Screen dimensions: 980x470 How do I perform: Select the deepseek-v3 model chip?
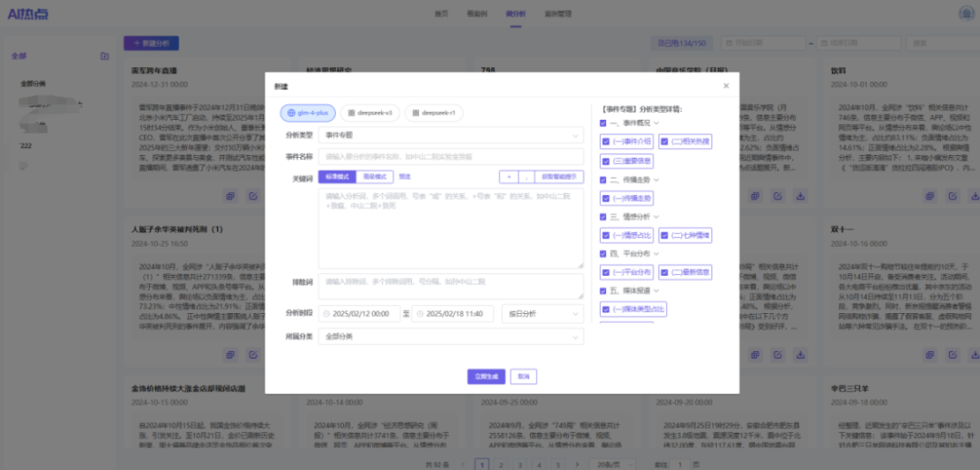click(370, 113)
